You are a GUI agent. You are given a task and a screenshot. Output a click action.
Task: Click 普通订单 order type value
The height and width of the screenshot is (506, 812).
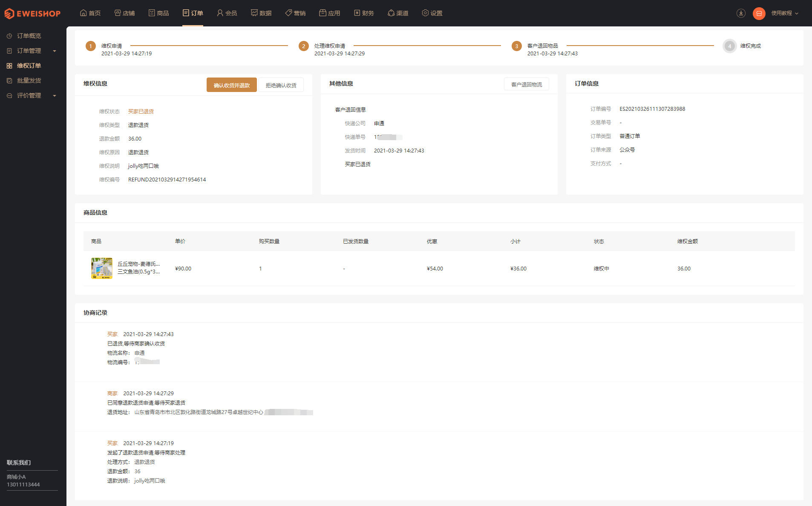(630, 136)
